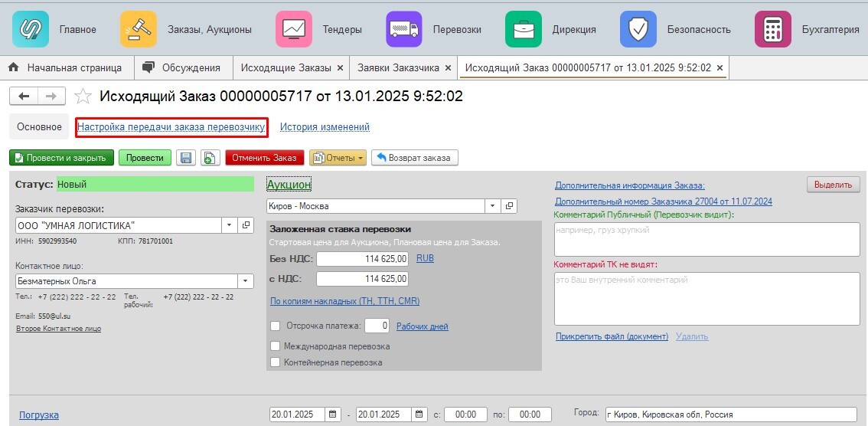Switch to the Начальная страница tab

[68, 67]
